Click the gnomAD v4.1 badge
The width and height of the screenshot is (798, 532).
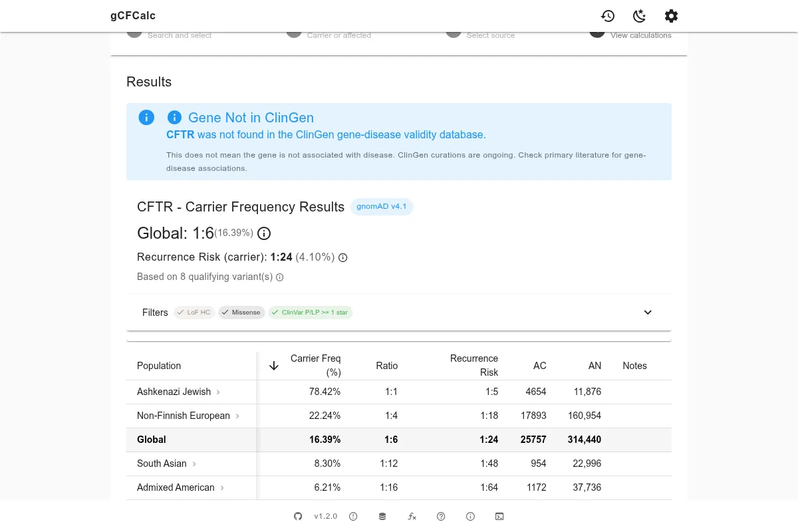pos(382,207)
